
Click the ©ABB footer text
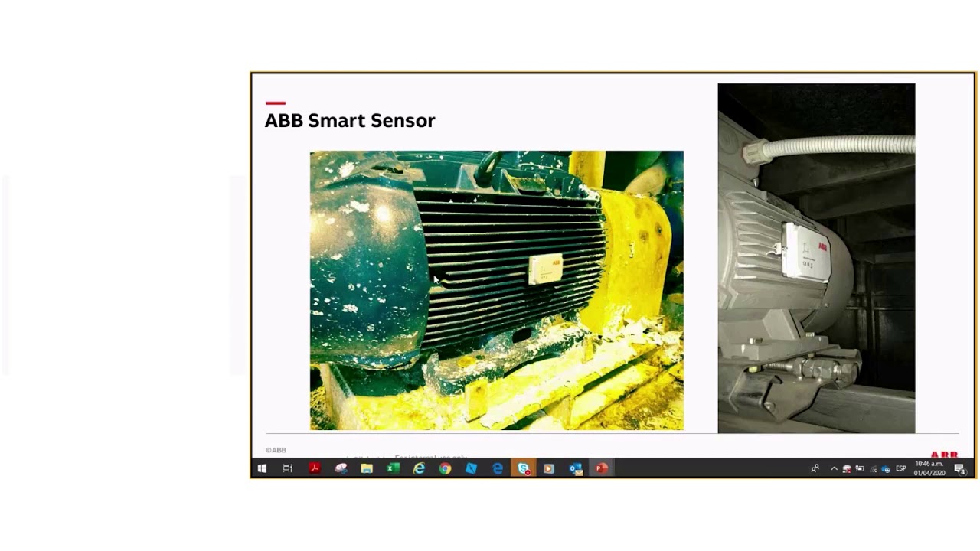(x=276, y=450)
